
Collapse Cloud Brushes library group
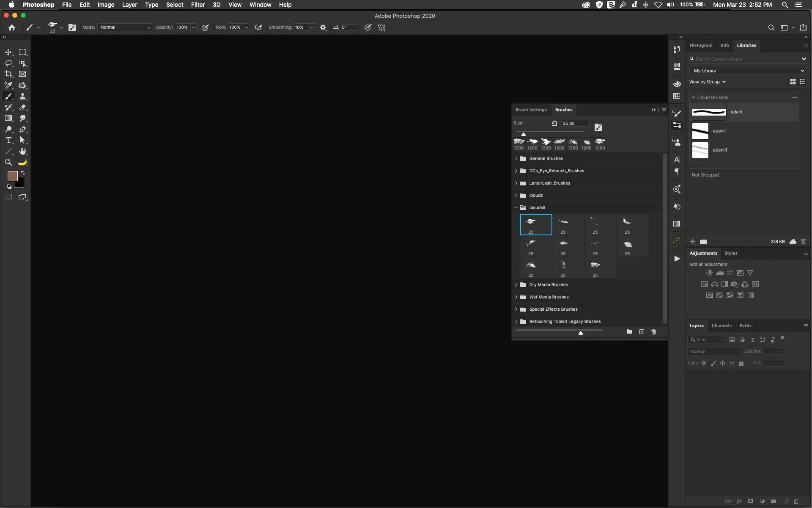coord(694,97)
